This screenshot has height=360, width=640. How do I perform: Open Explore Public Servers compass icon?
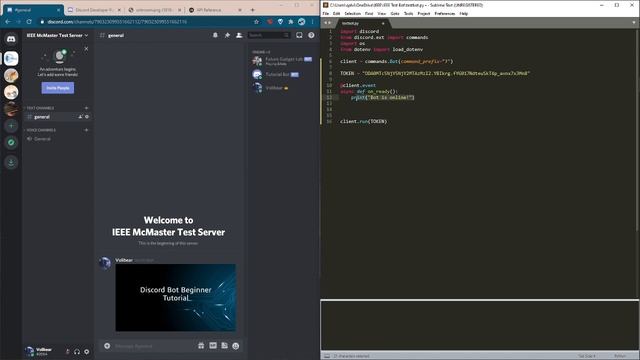click(x=11, y=142)
